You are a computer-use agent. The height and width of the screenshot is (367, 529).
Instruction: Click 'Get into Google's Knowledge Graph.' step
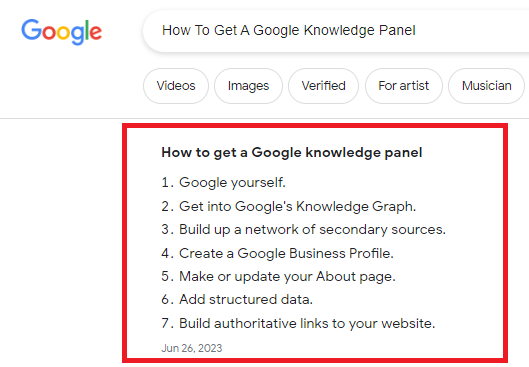click(x=297, y=206)
